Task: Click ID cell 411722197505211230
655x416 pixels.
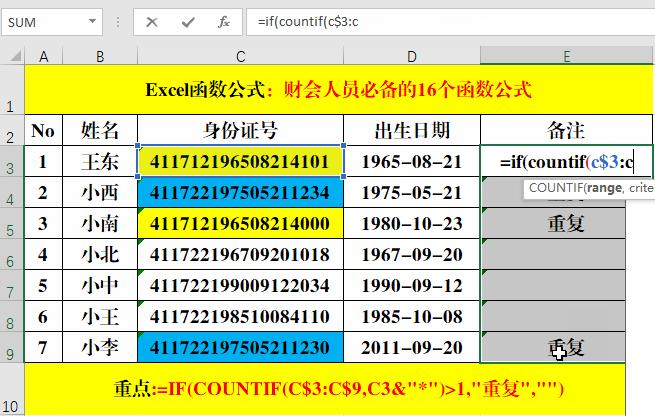Action: [x=240, y=347]
